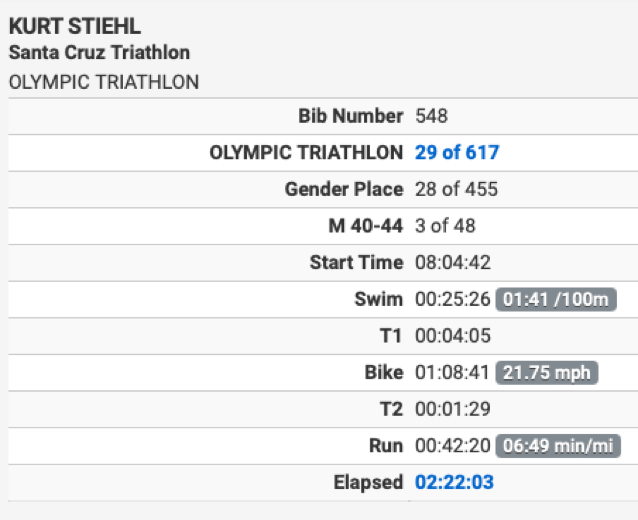Select bib number value 548
638x520 pixels.
click(431, 116)
